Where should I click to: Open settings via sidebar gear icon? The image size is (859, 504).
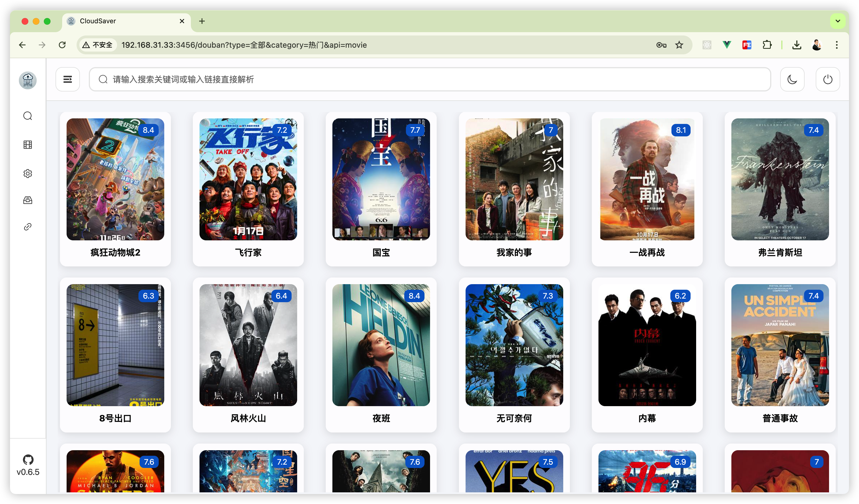click(28, 173)
